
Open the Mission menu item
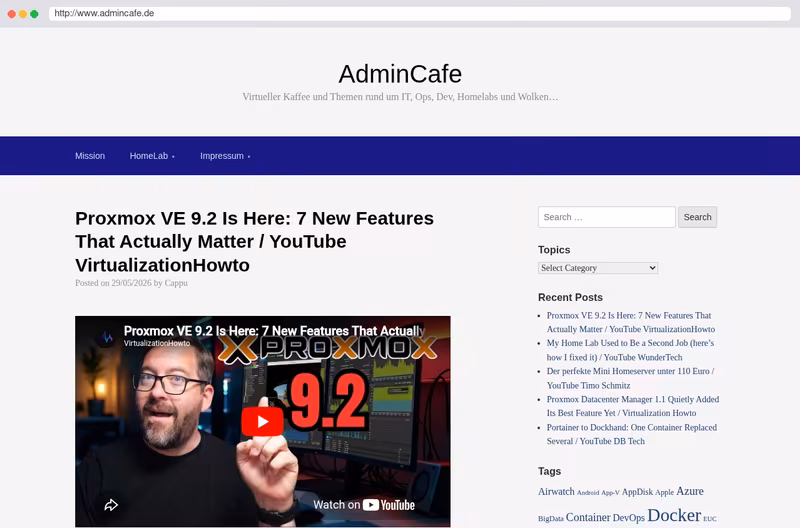tap(90, 156)
